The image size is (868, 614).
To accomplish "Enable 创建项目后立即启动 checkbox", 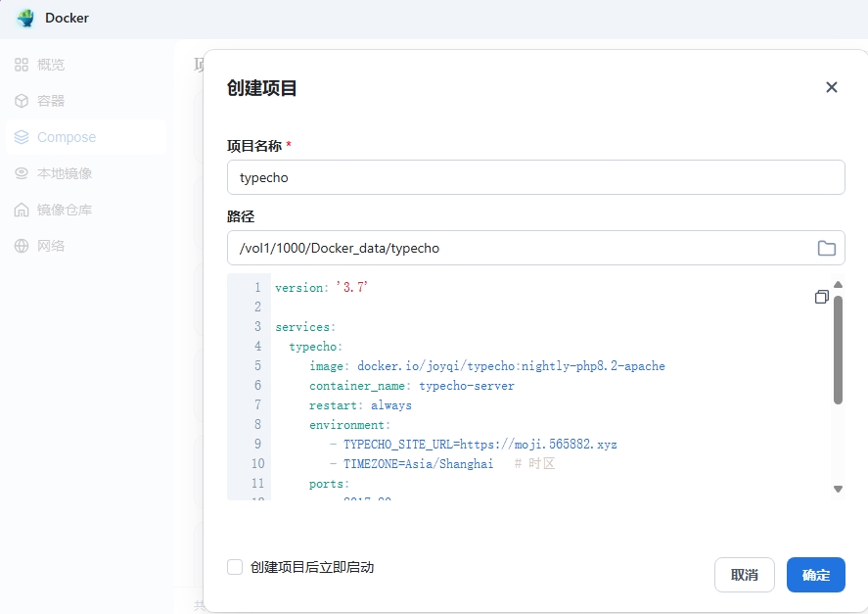I will point(235,567).
